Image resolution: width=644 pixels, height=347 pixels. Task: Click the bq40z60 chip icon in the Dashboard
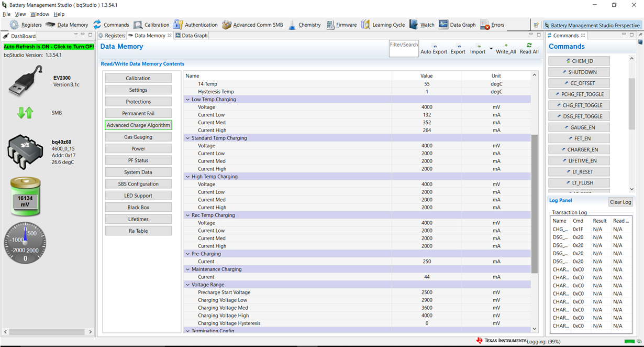[26, 153]
